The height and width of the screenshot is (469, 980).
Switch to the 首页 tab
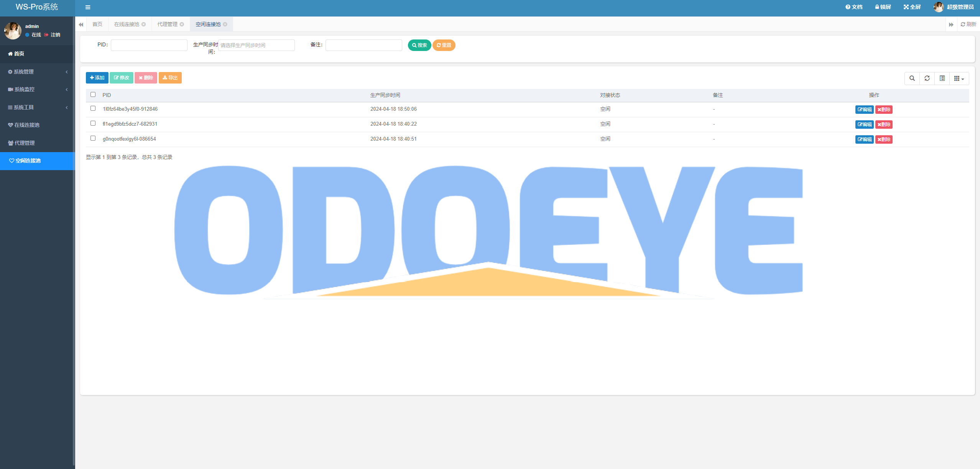[97, 24]
